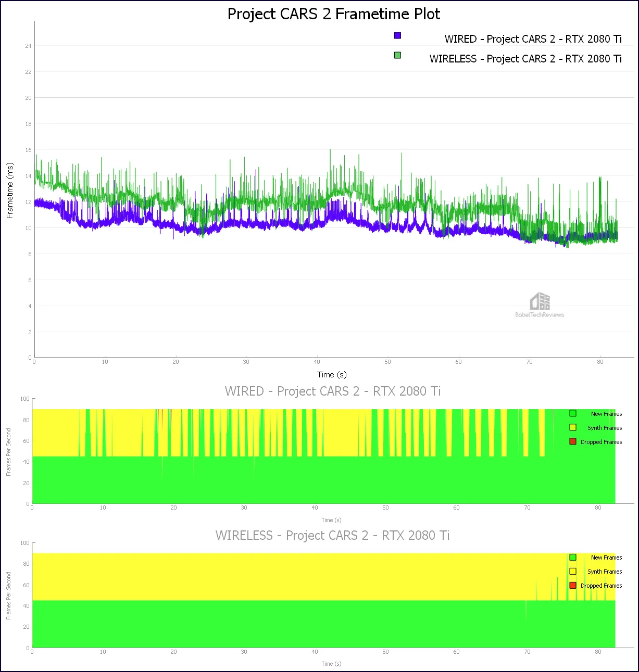
Task: Click the Time (s) label under frametime plot
Action: pyautogui.click(x=332, y=375)
